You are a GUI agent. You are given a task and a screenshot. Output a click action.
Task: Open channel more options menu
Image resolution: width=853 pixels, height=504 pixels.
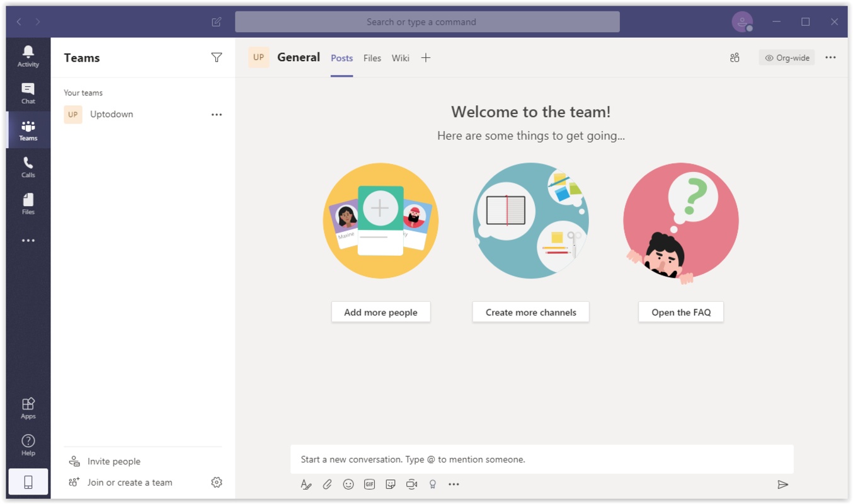[x=830, y=57]
